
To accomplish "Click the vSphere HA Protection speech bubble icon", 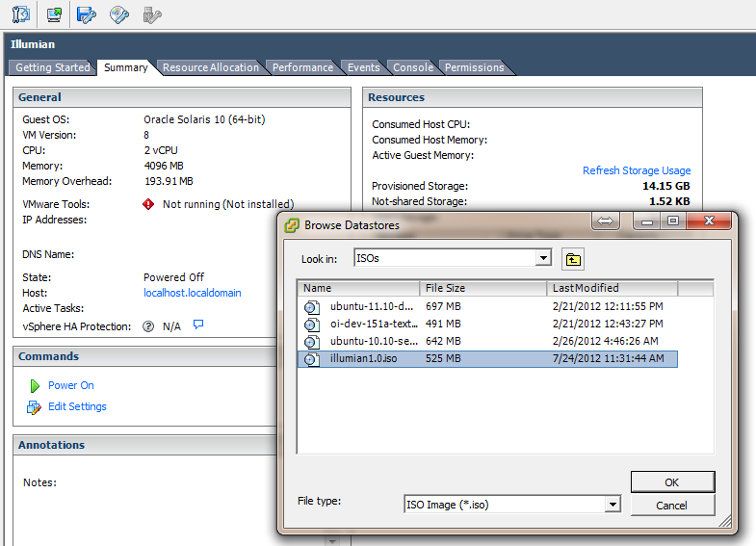I will point(198,325).
